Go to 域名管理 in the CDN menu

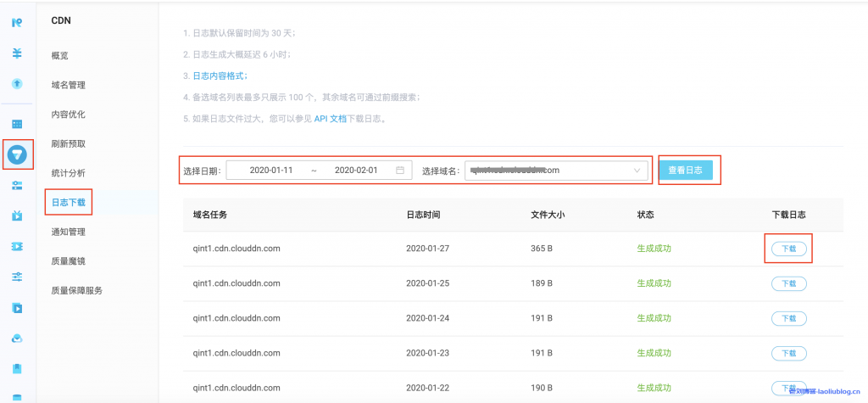pos(69,85)
